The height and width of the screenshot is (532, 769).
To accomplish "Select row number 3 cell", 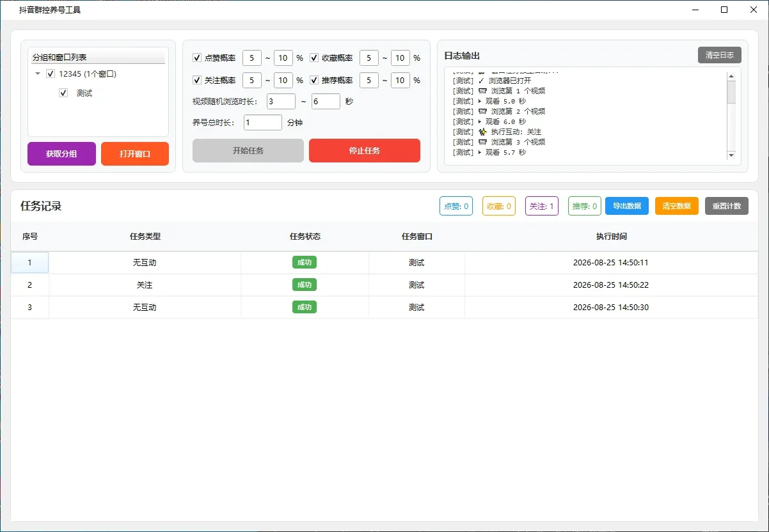I will point(30,308).
